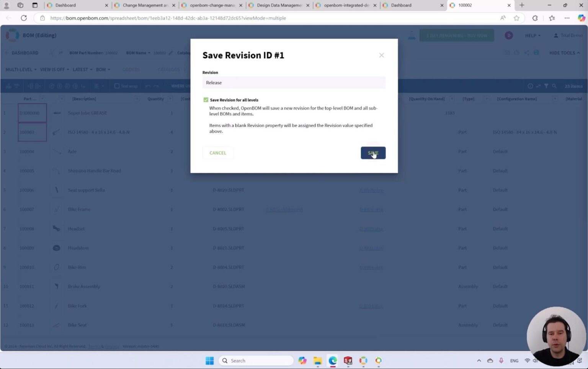Click the save BOM floppy disk icon
Screen dimensions: 588x369
click(537, 53)
